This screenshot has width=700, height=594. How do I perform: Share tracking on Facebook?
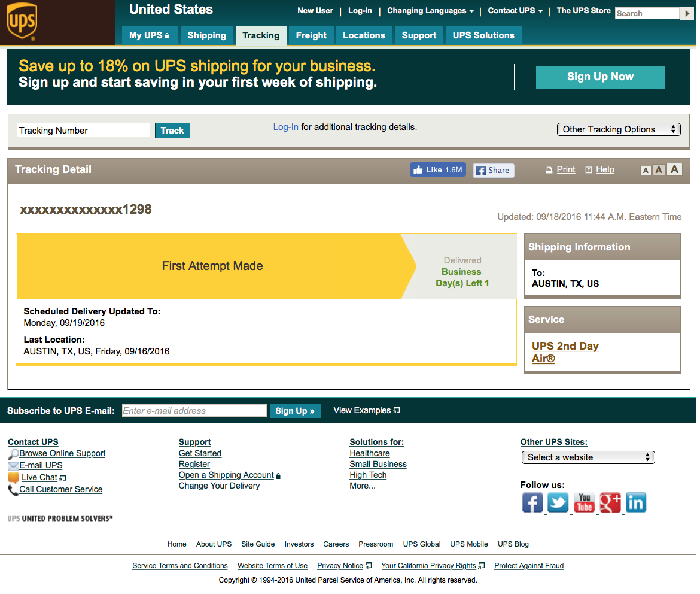click(x=494, y=170)
